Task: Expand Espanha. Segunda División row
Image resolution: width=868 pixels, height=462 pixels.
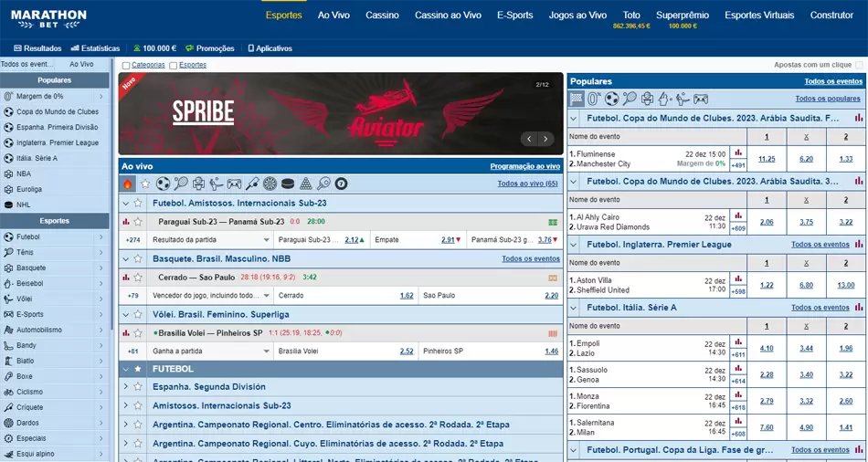Action: coord(126,387)
